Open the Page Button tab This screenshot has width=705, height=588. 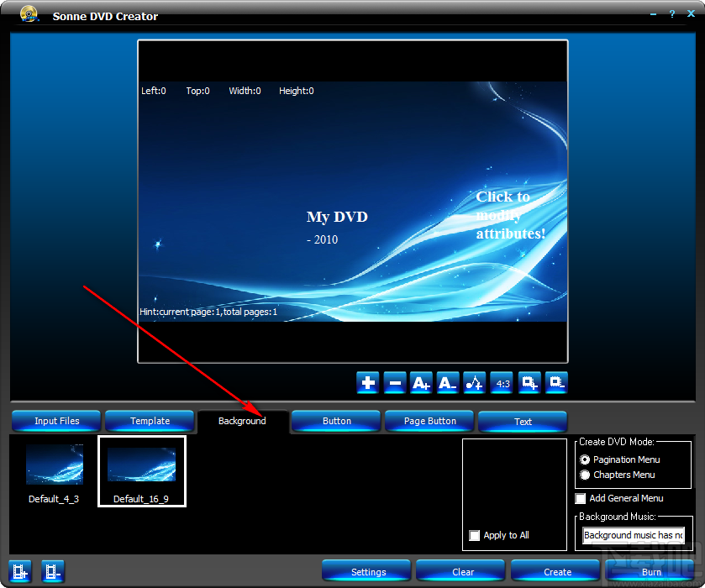click(x=429, y=421)
